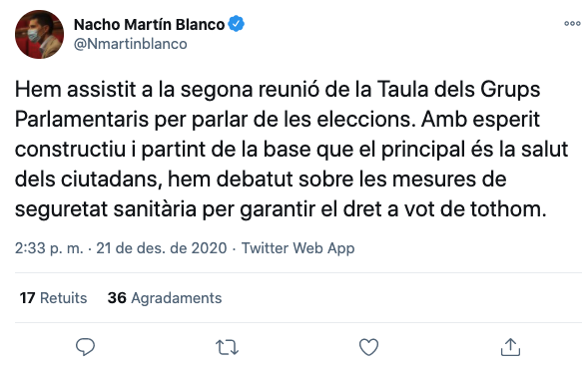View the Retuits list label

[63, 298]
